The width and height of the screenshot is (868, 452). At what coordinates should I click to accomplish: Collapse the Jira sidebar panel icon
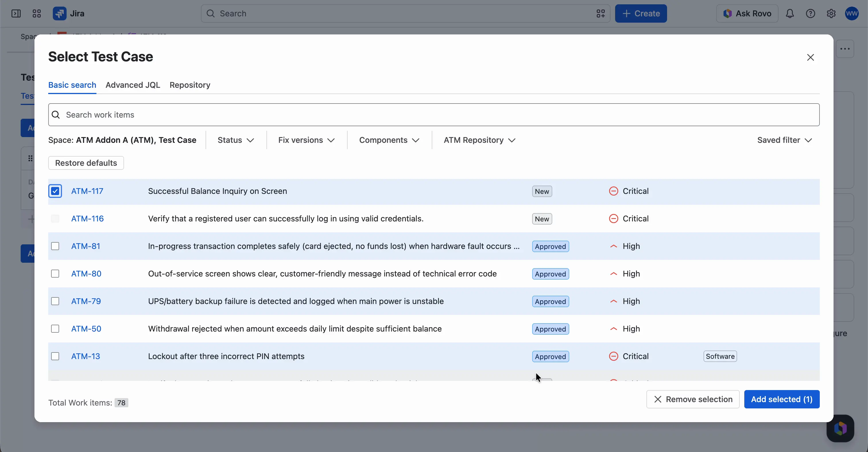[x=16, y=13]
